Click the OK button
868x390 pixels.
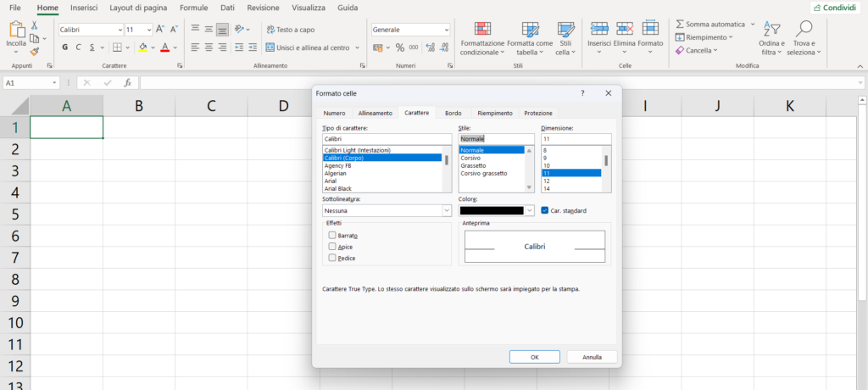tap(535, 357)
